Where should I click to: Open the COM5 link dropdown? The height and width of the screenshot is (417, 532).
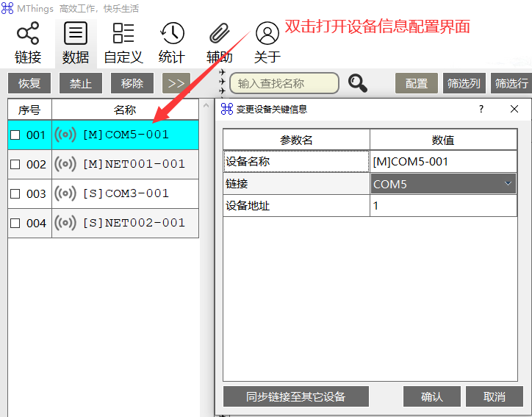(443, 184)
